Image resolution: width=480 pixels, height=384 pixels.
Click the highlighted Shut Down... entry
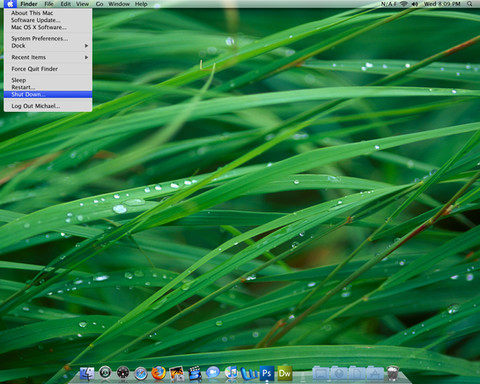click(x=48, y=94)
